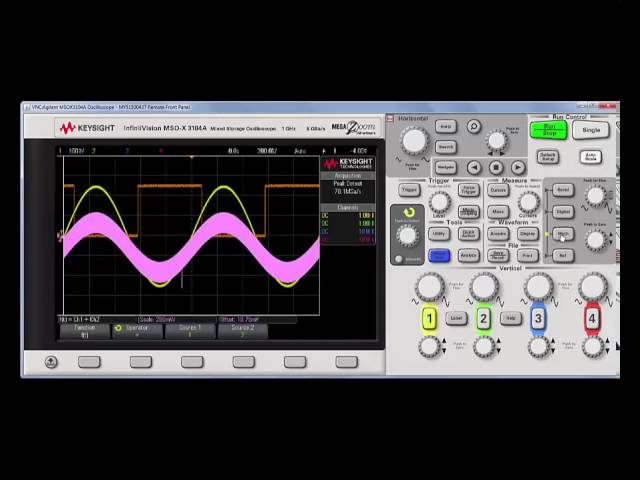Click the Help button between channels 2 and 3
640x480 pixels.
511,318
